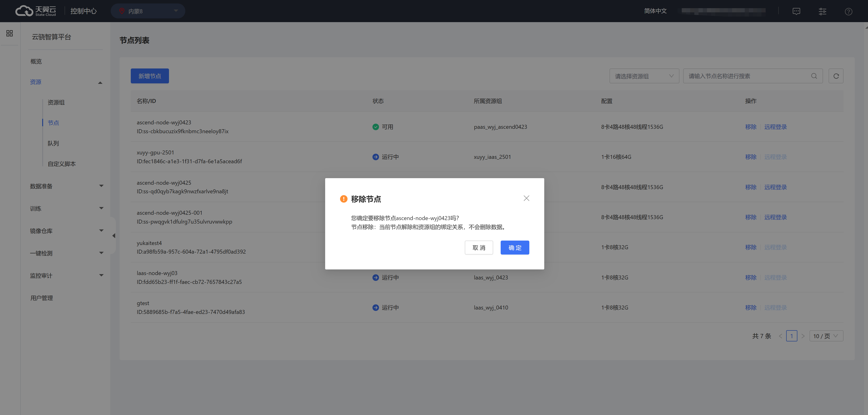This screenshot has height=415, width=868.
Task: Select 节点 submenu item
Action: point(53,123)
